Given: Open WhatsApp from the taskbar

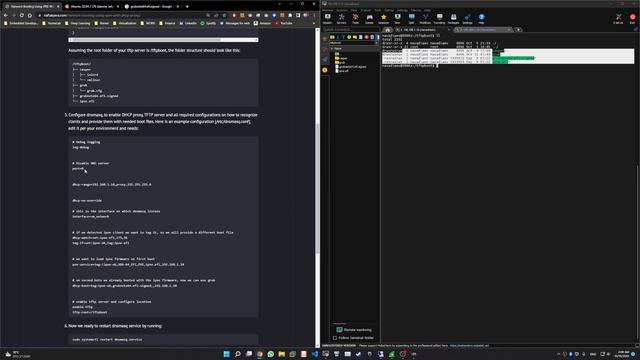Looking at the screenshot, I should point(271,354).
